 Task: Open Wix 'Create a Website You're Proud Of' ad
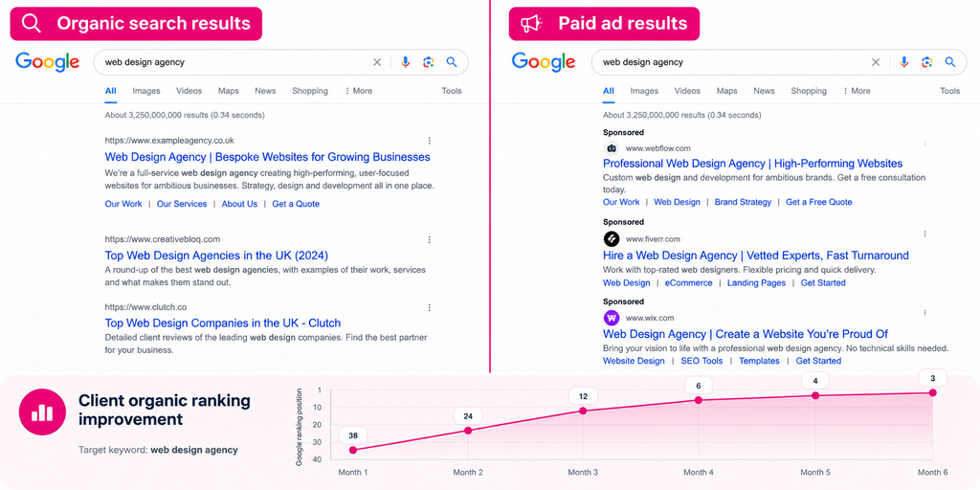[x=746, y=334]
